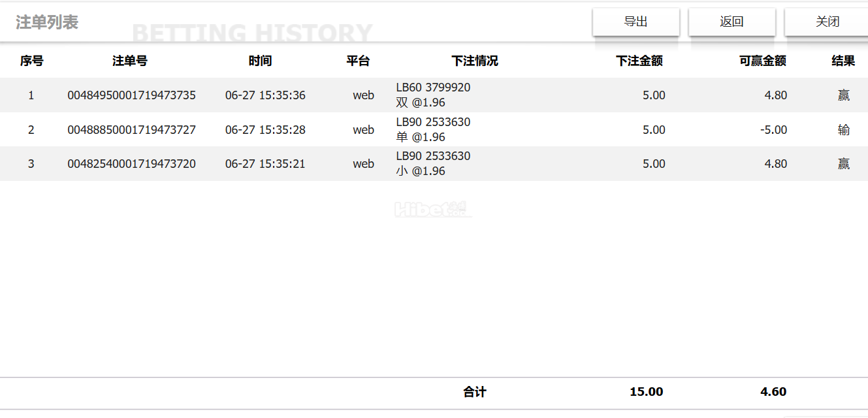Image resolution: width=868 pixels, height=418 pixels.
Task: Select the 序号 column header
Action: pyautogui.click(x=31, y=61)
